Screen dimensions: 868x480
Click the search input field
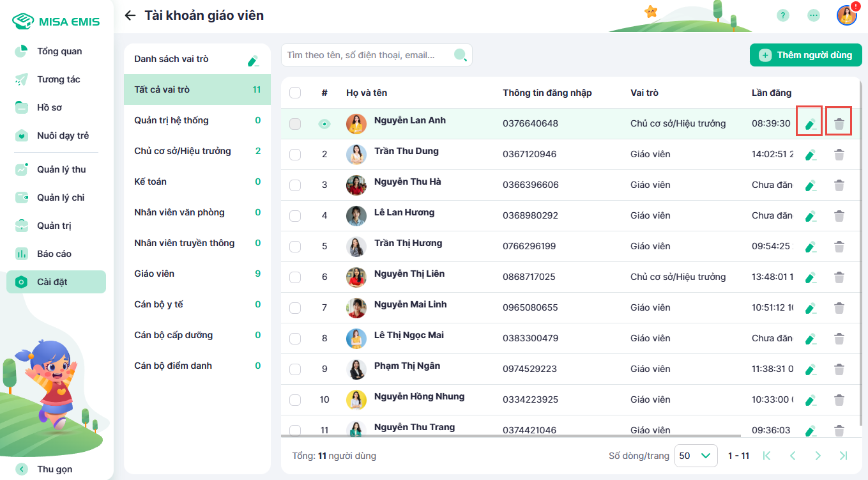(x=367, y=55)
